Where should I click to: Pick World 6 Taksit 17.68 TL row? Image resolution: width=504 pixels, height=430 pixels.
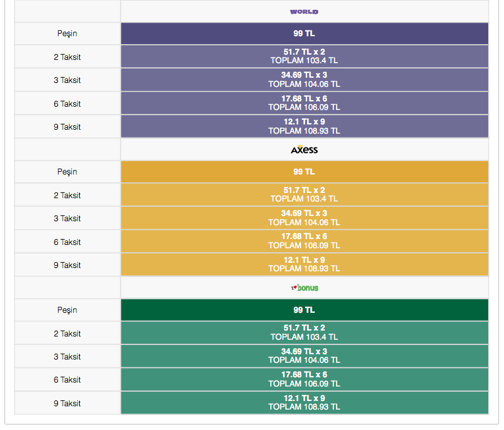[304, 103]
